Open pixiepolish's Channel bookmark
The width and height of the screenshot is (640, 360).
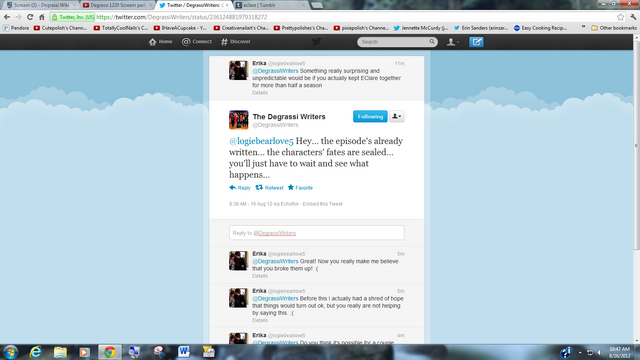(x=361, y=28)
